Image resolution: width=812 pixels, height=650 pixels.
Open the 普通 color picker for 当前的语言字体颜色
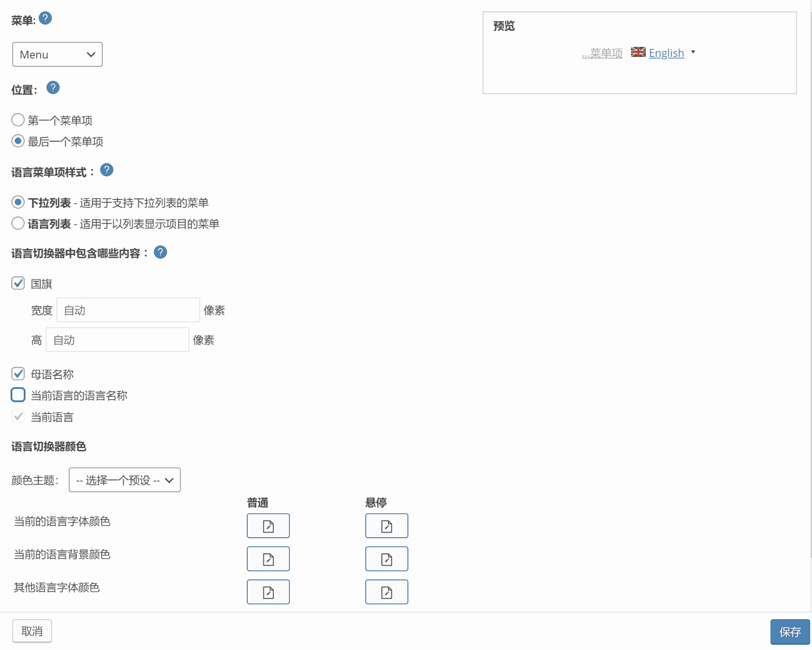pos(268,525)
